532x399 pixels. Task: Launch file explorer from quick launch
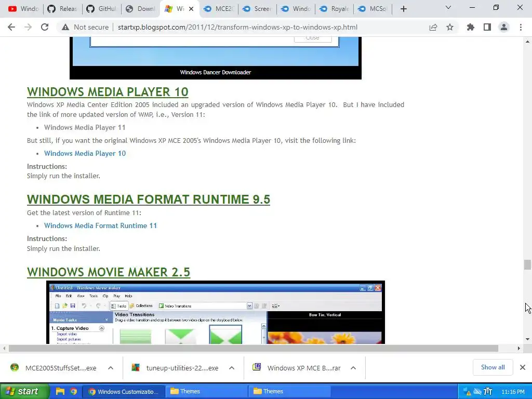(60, 391)
